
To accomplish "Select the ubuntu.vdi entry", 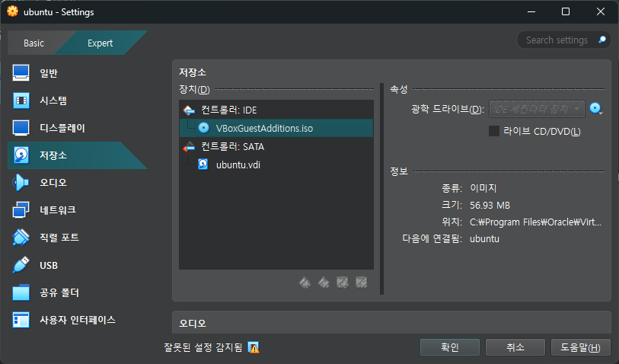I will 276,164.
